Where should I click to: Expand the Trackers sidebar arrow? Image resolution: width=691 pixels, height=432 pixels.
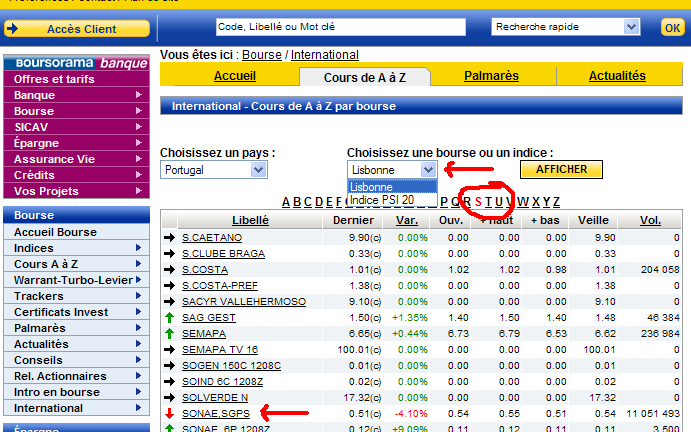138,296
